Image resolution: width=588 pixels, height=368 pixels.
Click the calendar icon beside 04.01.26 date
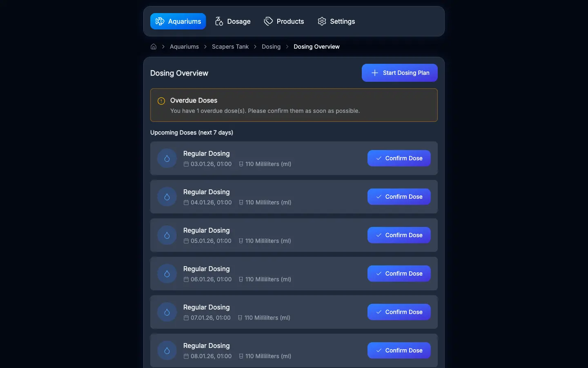point(186,202)
